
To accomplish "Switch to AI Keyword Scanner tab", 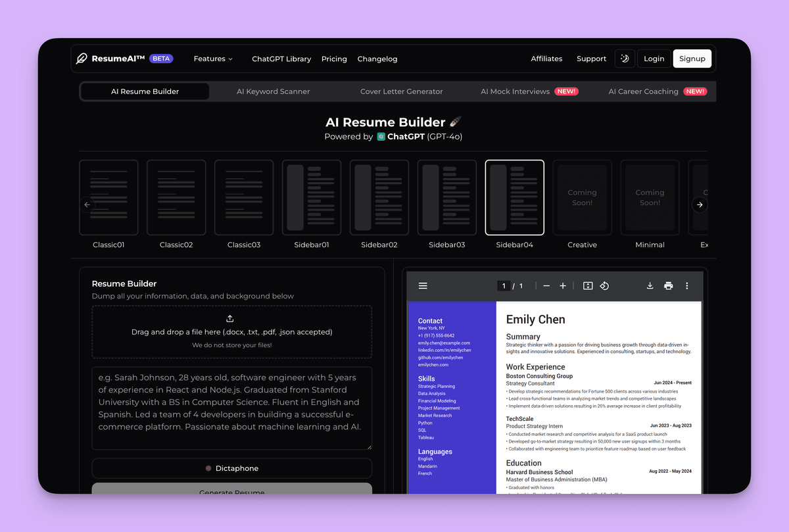I will click(273, 91).
